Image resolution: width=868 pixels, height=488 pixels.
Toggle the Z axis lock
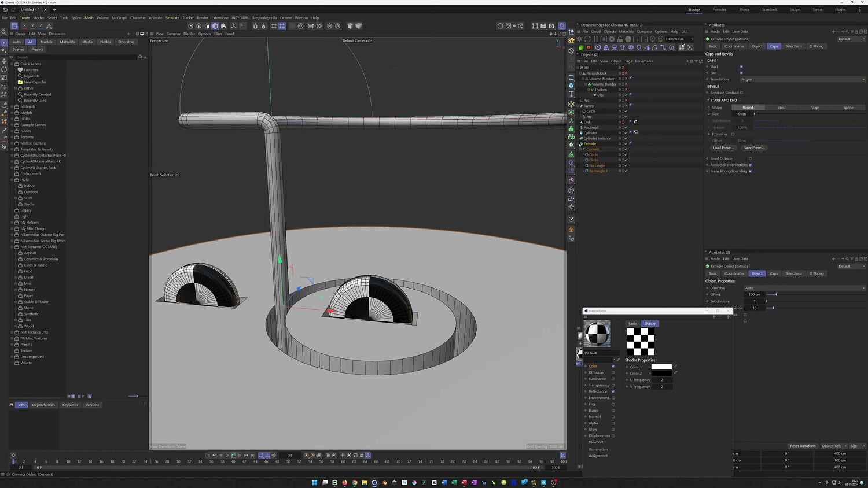click(41, 26)
